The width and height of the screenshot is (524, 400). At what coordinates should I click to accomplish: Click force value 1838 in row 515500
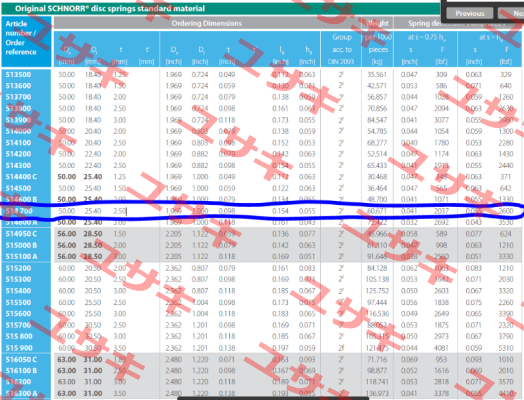coord(441,302)
